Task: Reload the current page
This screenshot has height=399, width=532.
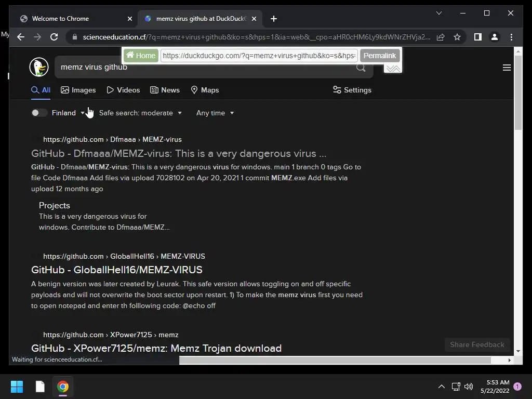Action: pyautogui.click(x=54, y=37)
